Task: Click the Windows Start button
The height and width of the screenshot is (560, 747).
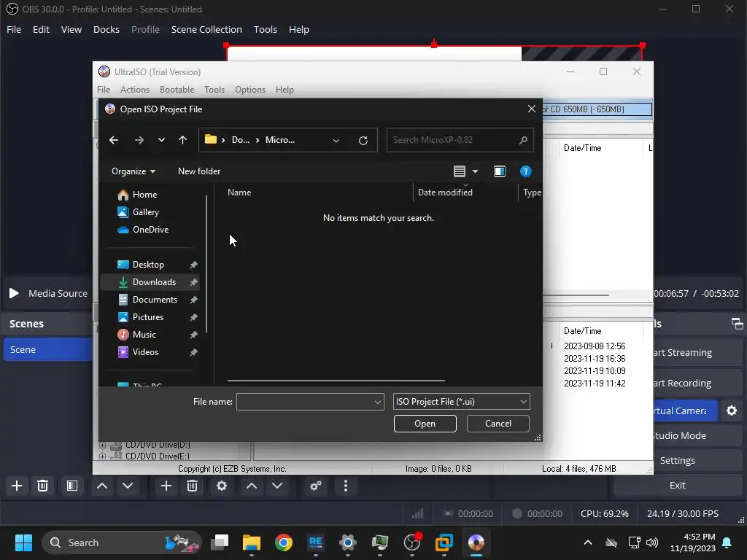Action: [x=23, y=542]
